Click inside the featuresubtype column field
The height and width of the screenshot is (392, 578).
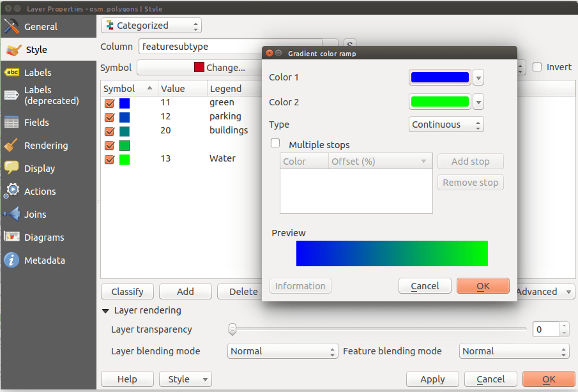192,46
